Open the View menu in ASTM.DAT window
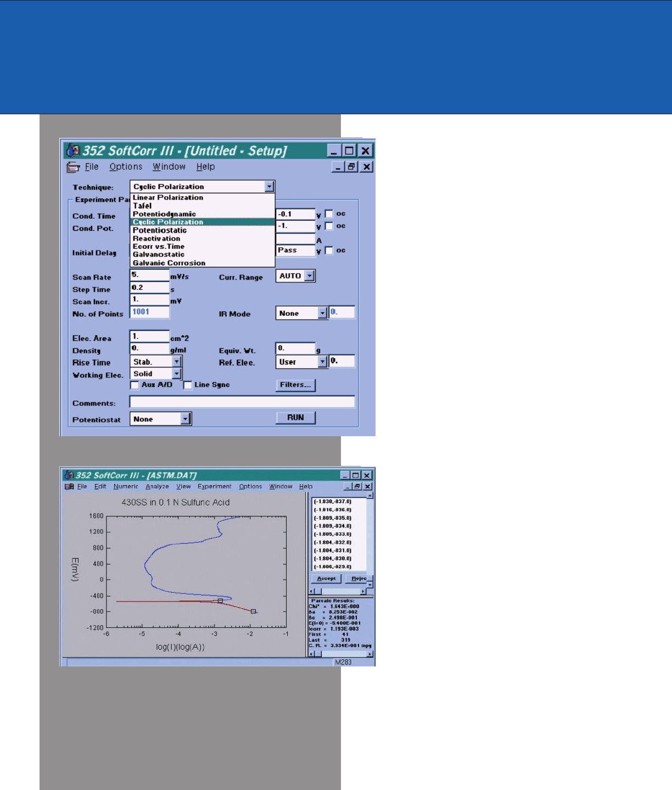 [x=183, y=486]
